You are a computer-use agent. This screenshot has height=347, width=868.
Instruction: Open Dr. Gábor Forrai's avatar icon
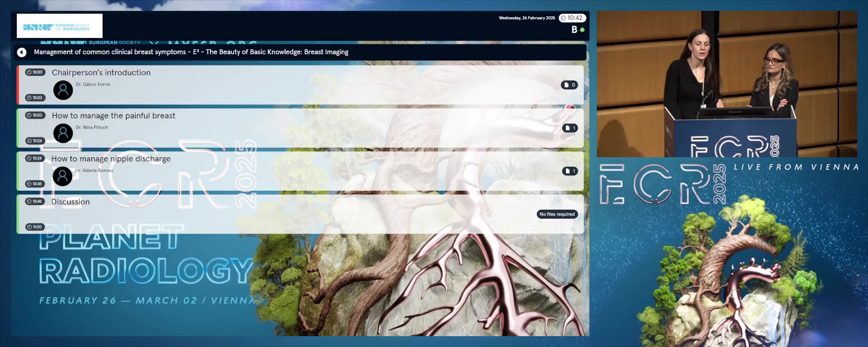click(63, 90)
